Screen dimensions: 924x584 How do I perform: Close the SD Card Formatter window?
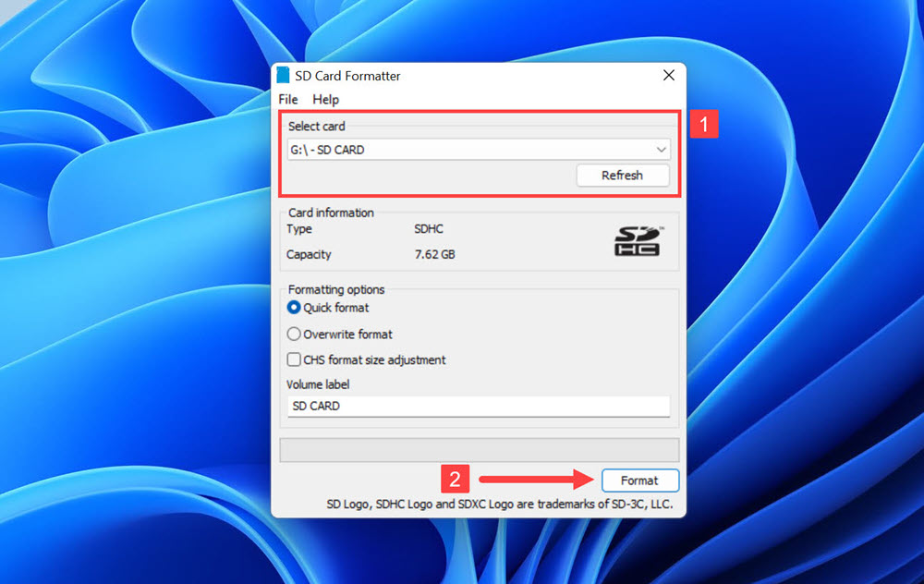[668, 76]
